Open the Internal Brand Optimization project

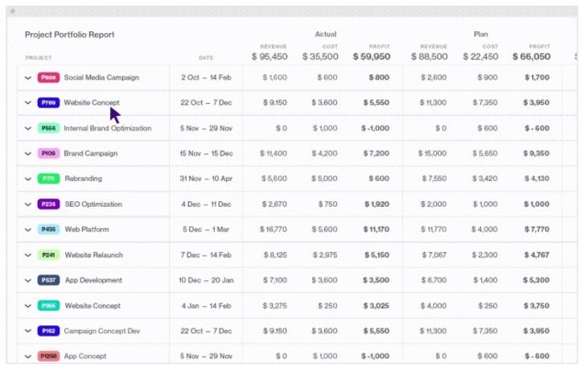point(108,128)
